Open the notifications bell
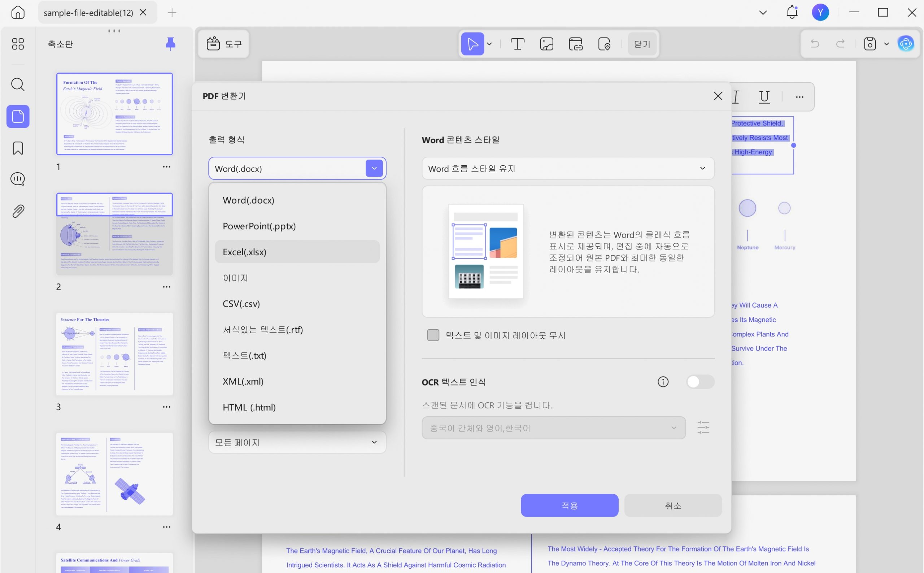This screenshot has height=573, width=924. 792,13
